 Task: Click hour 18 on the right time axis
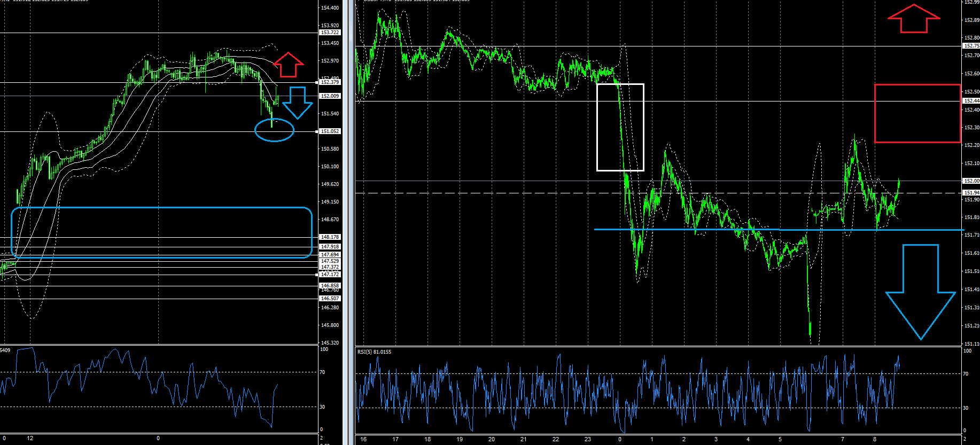427,439
